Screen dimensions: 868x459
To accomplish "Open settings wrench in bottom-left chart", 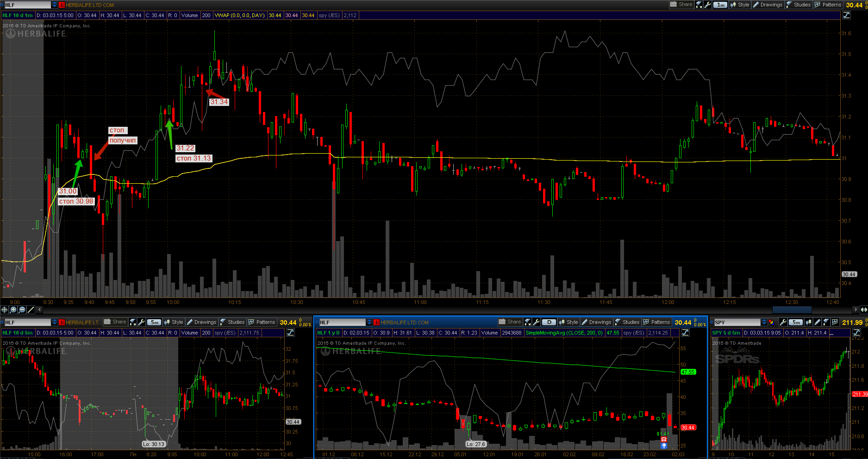I will point(142,322).
